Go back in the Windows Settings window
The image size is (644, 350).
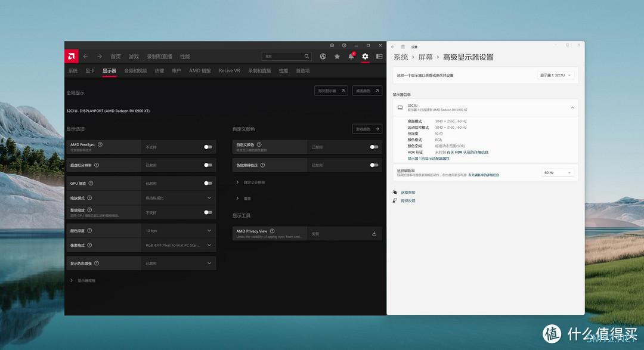pyautogui.click(x=392, y=47)
